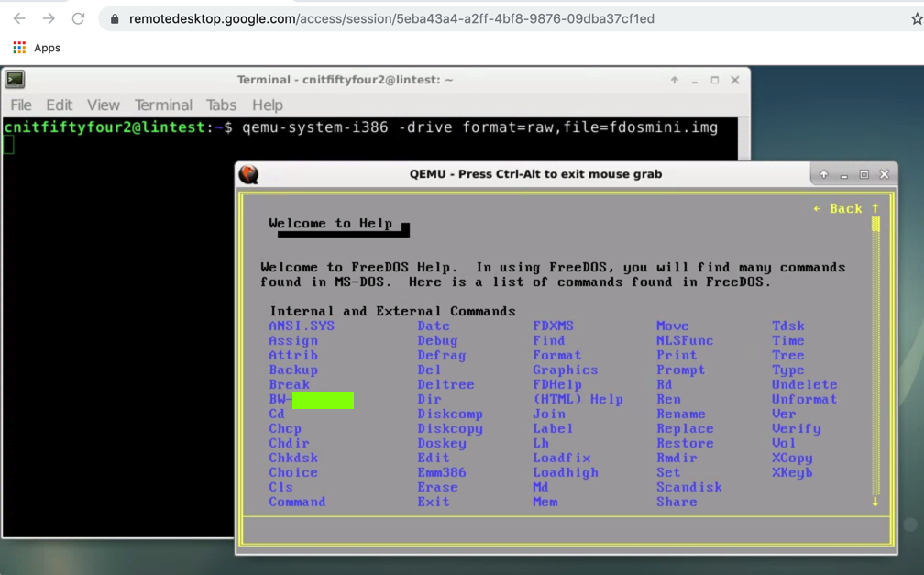Open the Undelete command help

click(x=805, y=384)
